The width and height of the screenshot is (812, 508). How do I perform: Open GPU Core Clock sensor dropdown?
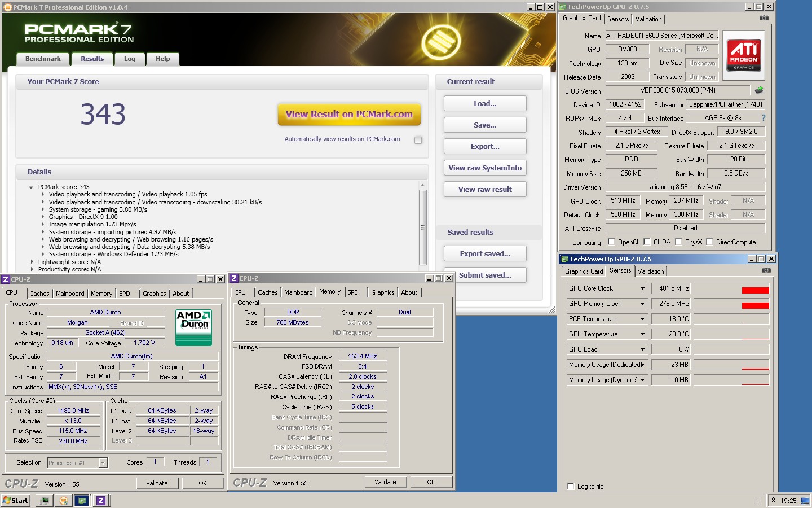click(642, 288)
